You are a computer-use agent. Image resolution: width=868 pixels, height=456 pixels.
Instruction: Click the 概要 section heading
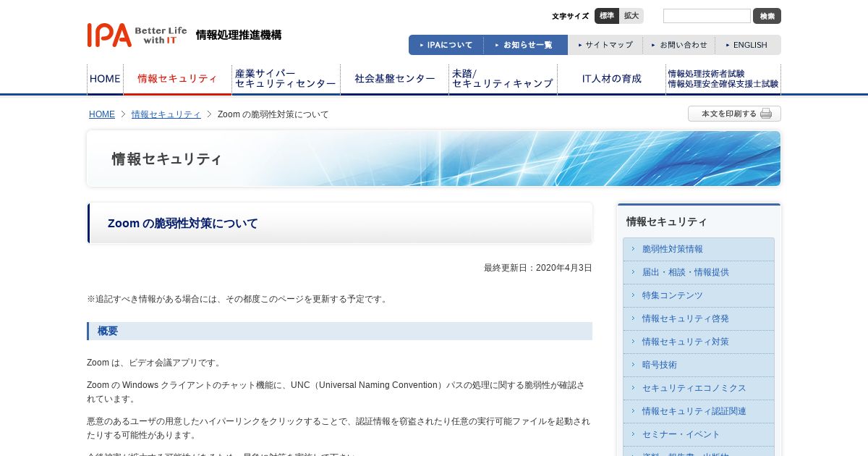pyautogui.click(x=108, y=331)
